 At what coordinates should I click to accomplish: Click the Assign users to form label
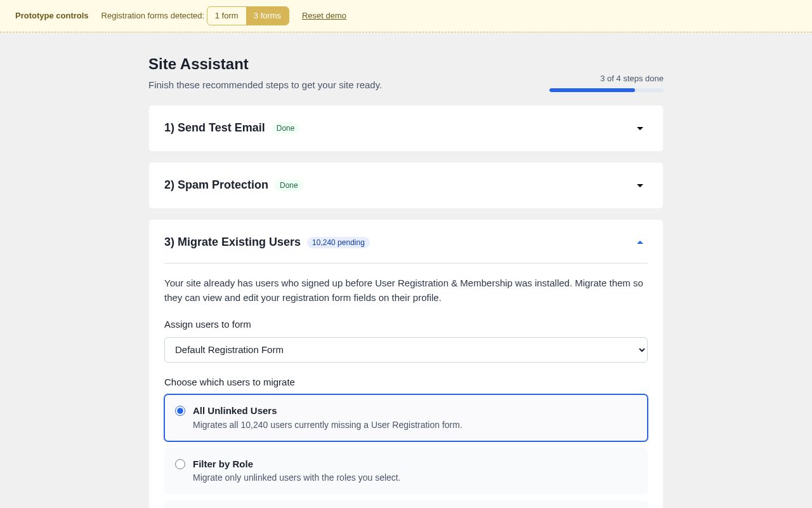pyautogui.click(x=207, y=324)
